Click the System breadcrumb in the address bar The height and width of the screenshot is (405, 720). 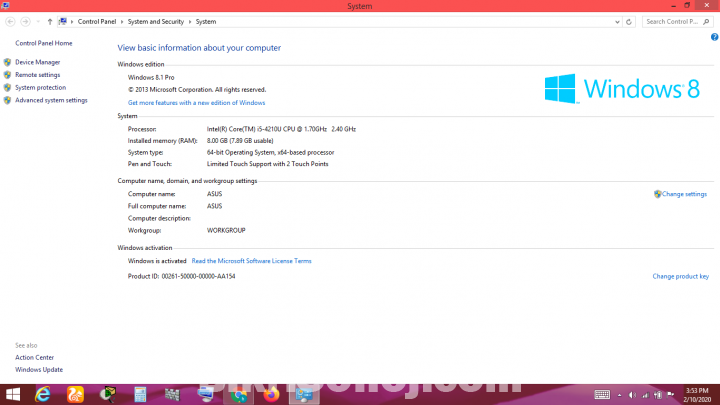coord(206,22)
